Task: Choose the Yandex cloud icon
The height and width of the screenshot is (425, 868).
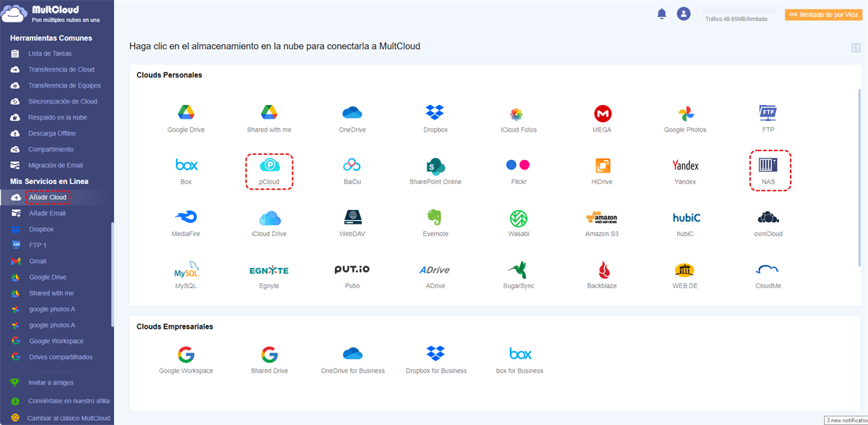Action: [685, 166]
